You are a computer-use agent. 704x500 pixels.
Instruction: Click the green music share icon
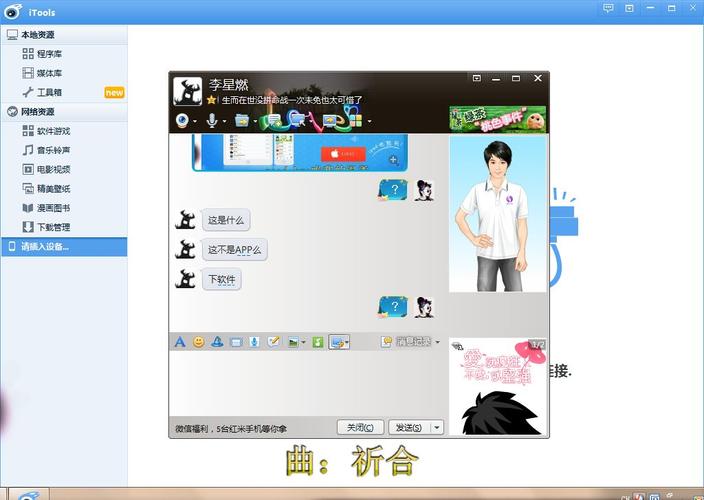point(318,342)
